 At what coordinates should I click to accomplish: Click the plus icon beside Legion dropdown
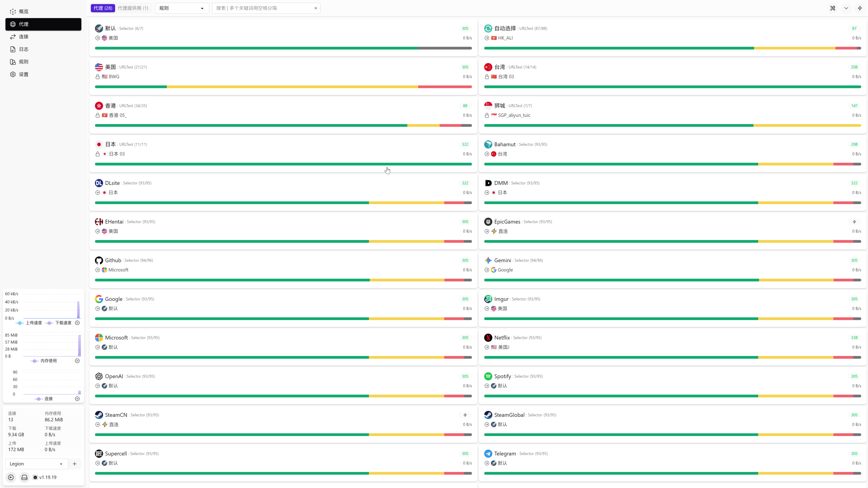coord(74,464)
